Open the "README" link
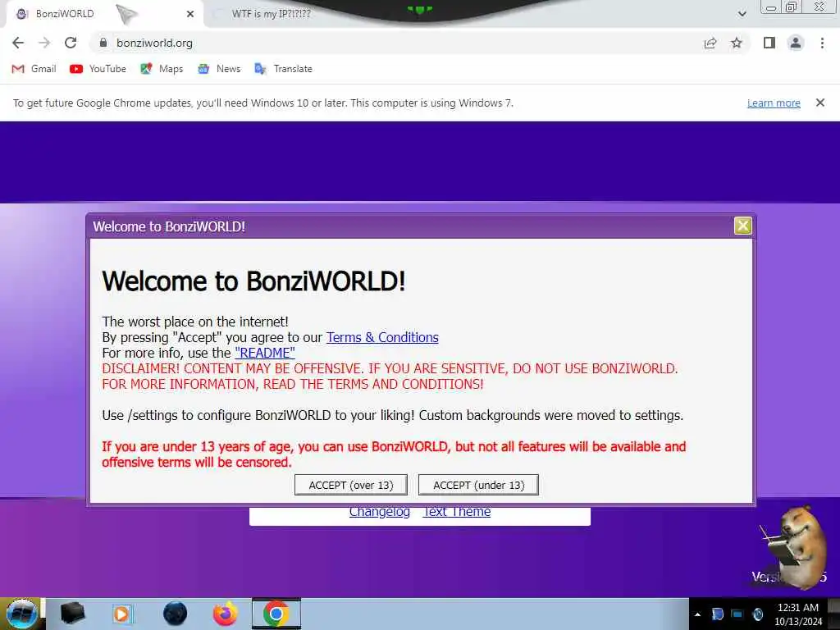Screen dimensions: 840x630 (265, 353)
